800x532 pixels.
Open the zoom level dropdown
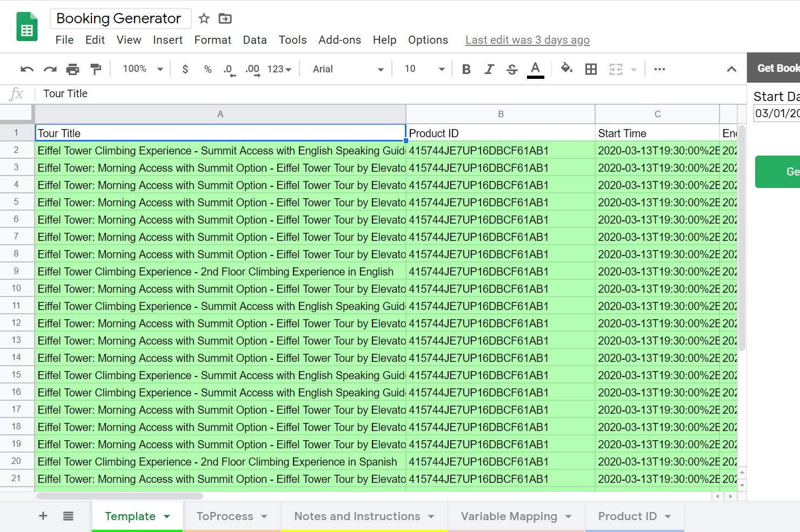143,69
